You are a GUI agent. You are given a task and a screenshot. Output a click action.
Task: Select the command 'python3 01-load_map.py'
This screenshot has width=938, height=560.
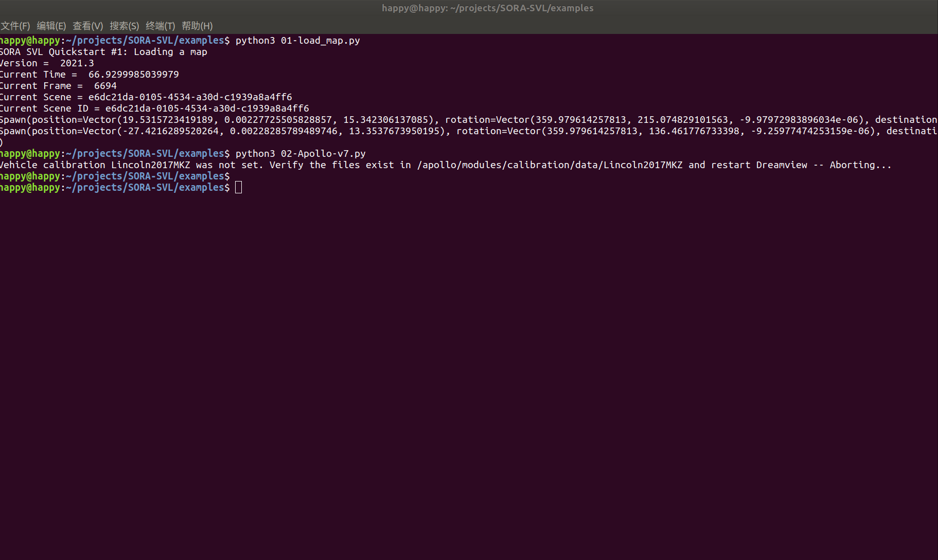(297, 40)
